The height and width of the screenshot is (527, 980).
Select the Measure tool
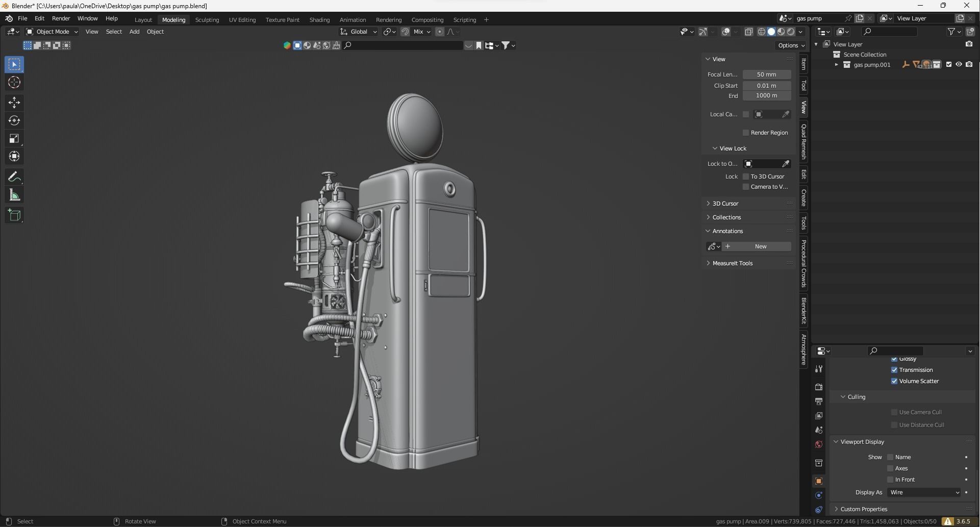[x=14, y=195]
